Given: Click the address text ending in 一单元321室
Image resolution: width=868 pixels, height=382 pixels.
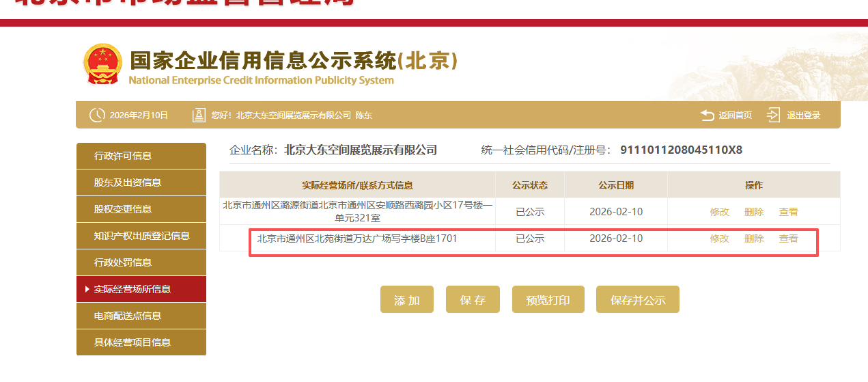Looking at the screenshot, I should tap(357, 211).
